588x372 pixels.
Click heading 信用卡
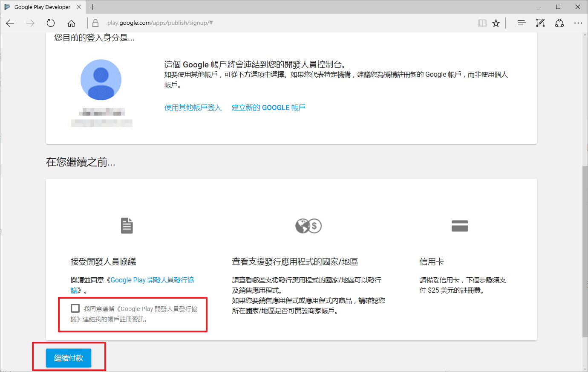[x=432, y=262]
